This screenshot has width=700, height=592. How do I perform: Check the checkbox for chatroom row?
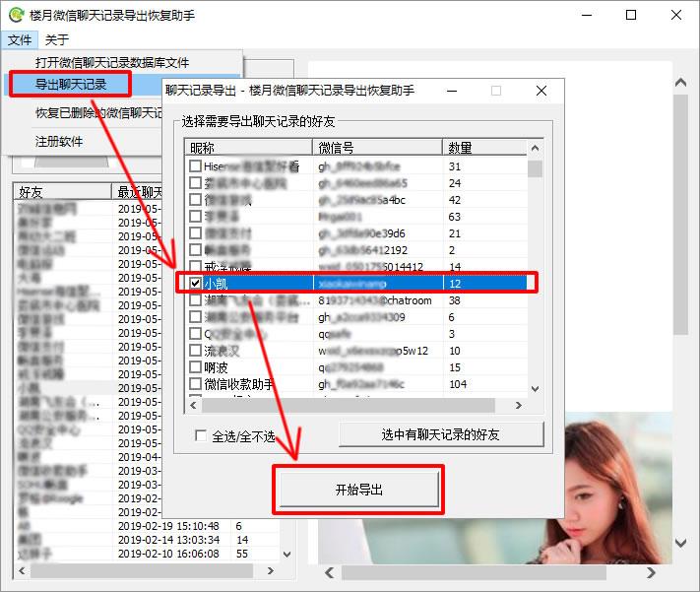click(195, 300)
